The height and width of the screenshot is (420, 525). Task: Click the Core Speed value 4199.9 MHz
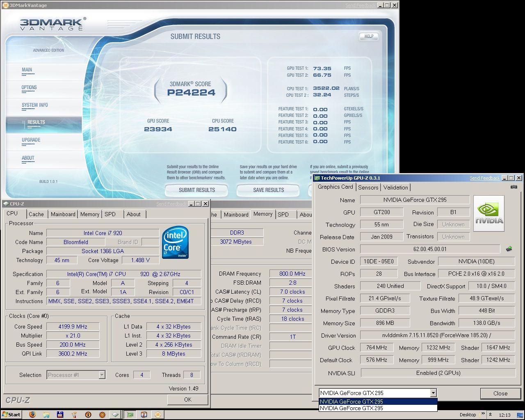pos(73,326)
